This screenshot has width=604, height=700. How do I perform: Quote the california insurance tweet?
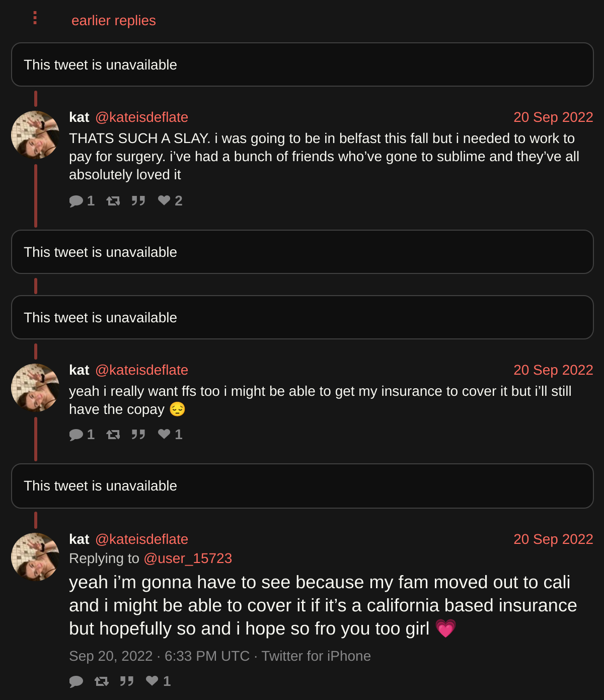click(x=127, y=681)
